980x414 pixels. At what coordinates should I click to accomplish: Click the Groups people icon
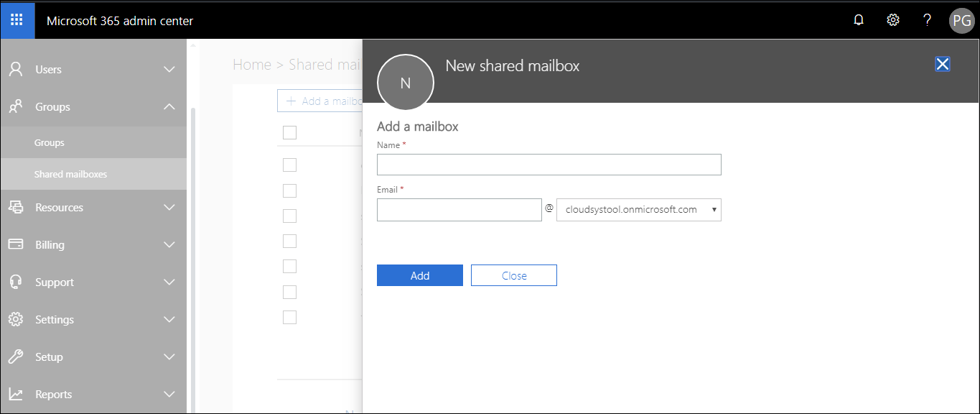click(15, 106)
